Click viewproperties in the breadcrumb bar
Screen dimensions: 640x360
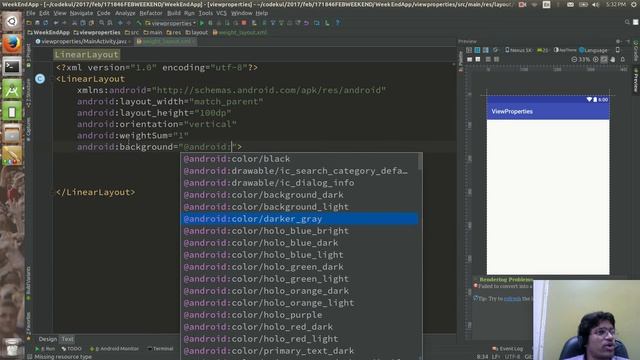coord(97,32)
